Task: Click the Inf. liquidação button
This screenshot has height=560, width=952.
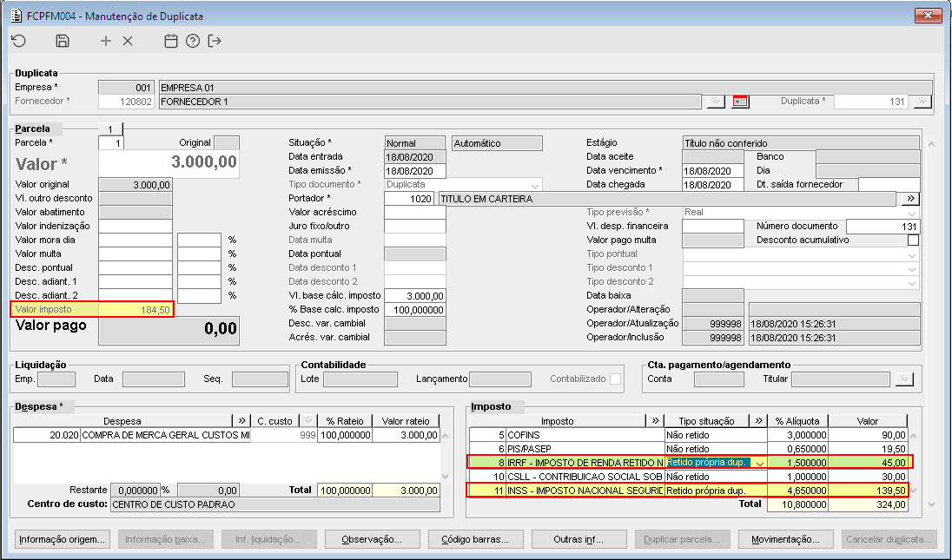Action: (x=269, y=539)
